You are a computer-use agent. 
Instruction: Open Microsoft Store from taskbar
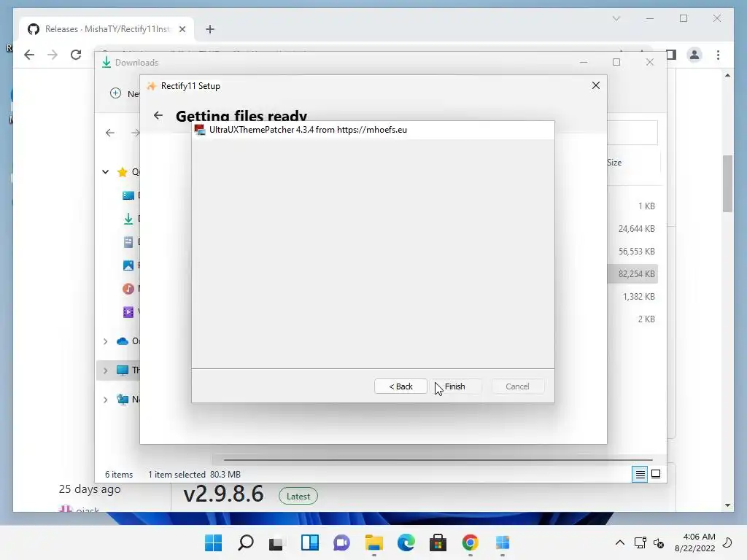[x=438, y=542]
